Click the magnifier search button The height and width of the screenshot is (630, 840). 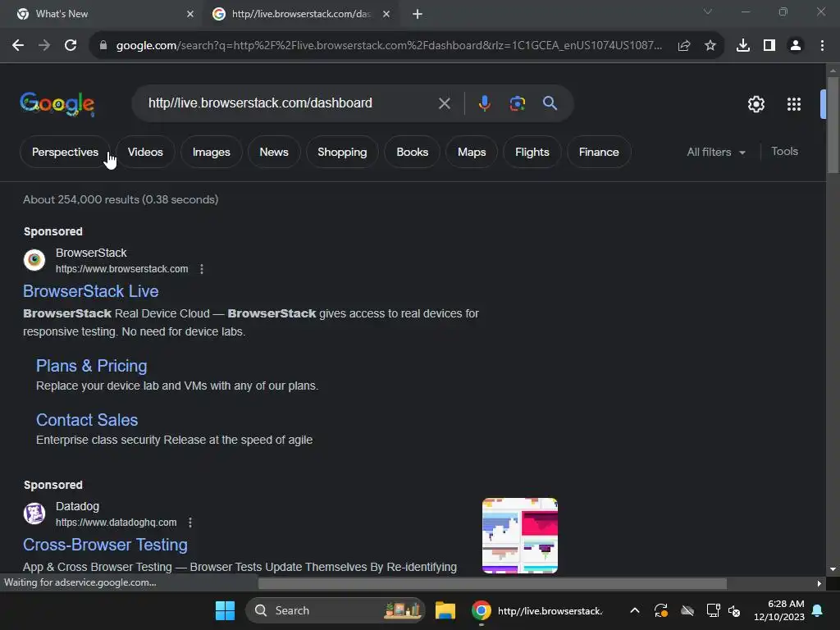tap(550, 103)
